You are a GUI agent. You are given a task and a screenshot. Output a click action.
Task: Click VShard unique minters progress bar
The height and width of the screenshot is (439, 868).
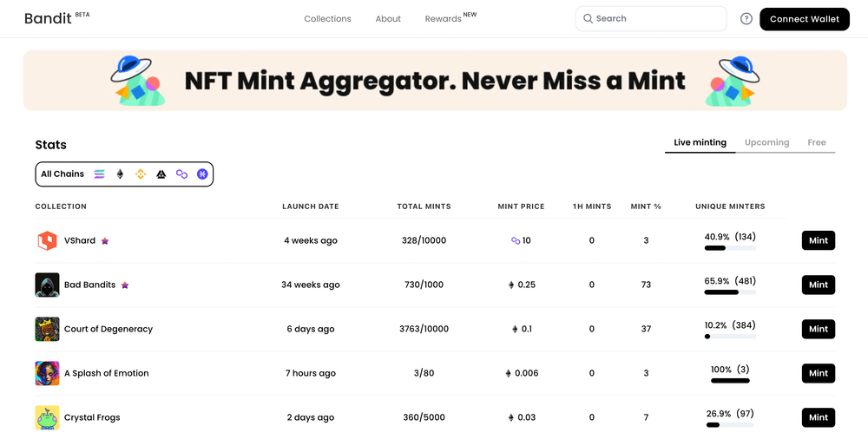(730, 248)
